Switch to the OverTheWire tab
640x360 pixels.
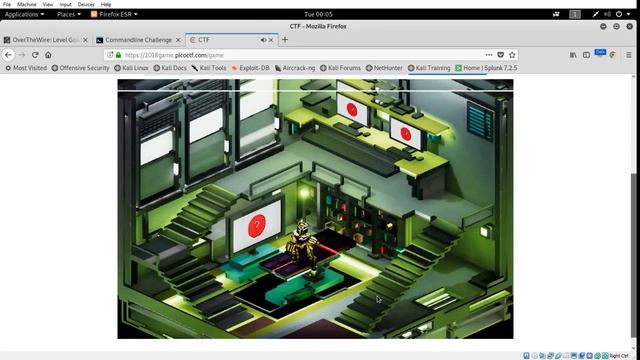point(46,40)
